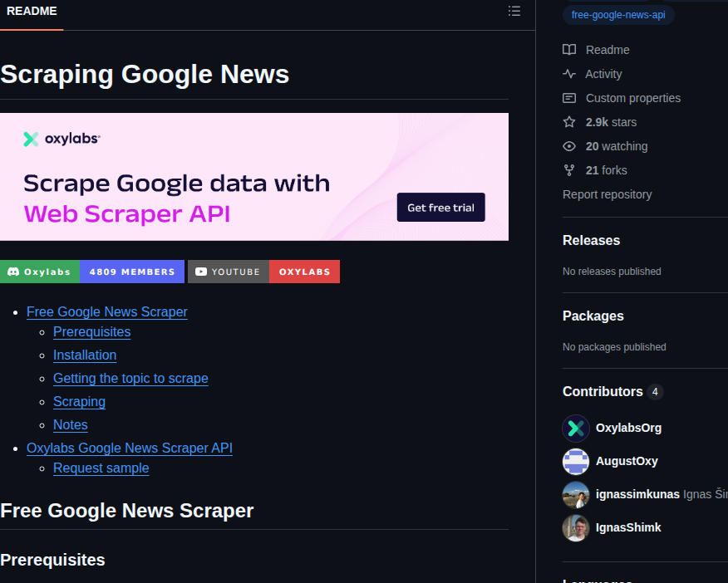Click the Get free trial button

pyautogui.click(x=440, y=208)
